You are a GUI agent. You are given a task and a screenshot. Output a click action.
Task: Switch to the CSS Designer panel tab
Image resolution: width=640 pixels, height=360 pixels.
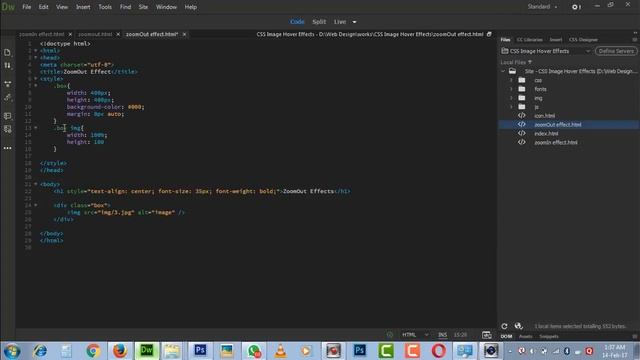tap(583, 40)
